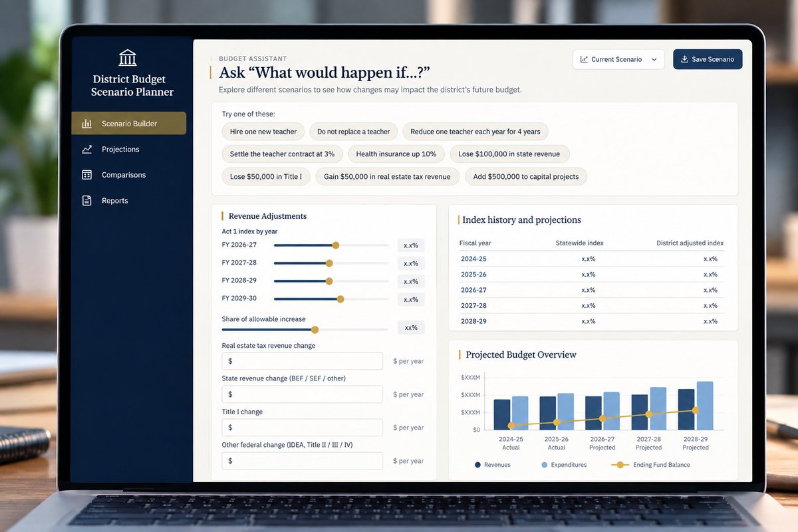Click the Revenue Adjustments heading
Screen dimensions: 798x532
(x=267, y=216)
